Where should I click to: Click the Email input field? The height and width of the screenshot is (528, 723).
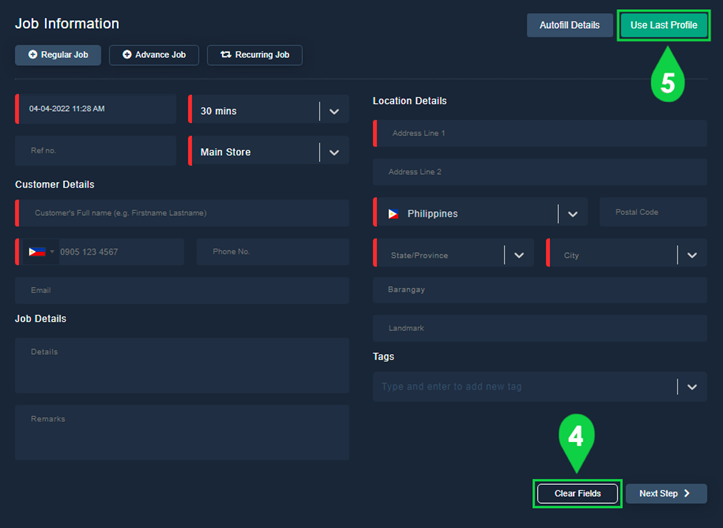click(182, 290)
